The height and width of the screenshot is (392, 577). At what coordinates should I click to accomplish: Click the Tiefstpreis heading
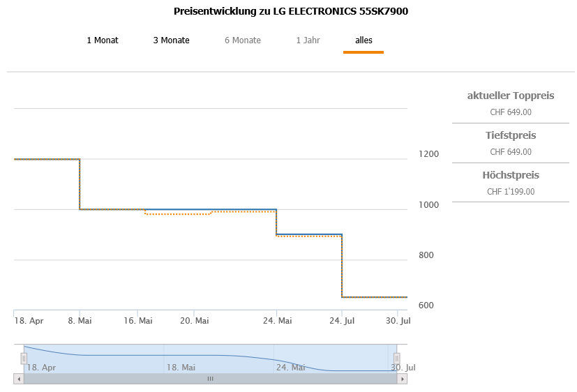[511, 135]
